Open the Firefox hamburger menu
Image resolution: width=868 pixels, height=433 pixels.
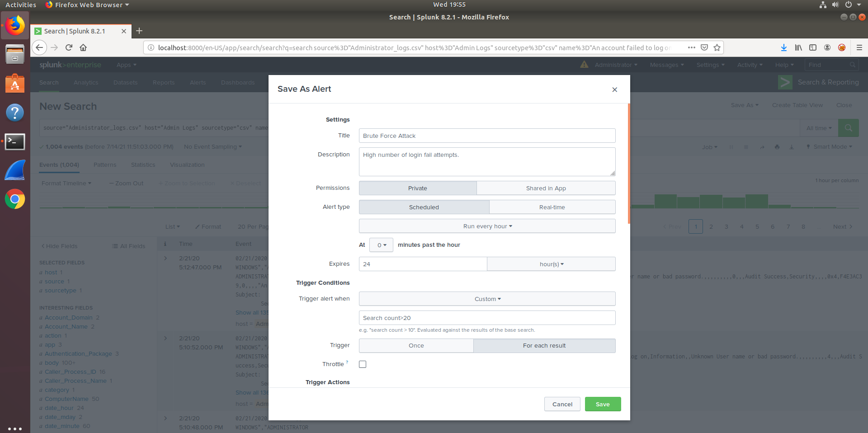[859, 47]
